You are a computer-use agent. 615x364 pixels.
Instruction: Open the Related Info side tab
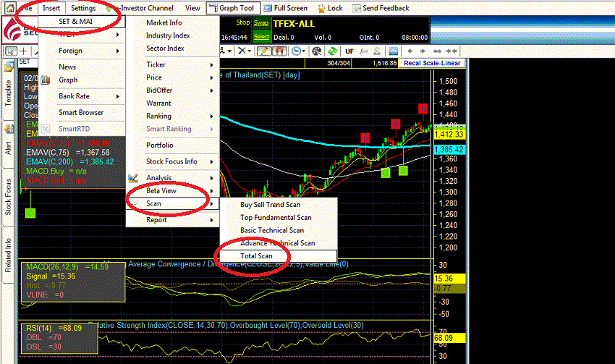tap(8, 254)
